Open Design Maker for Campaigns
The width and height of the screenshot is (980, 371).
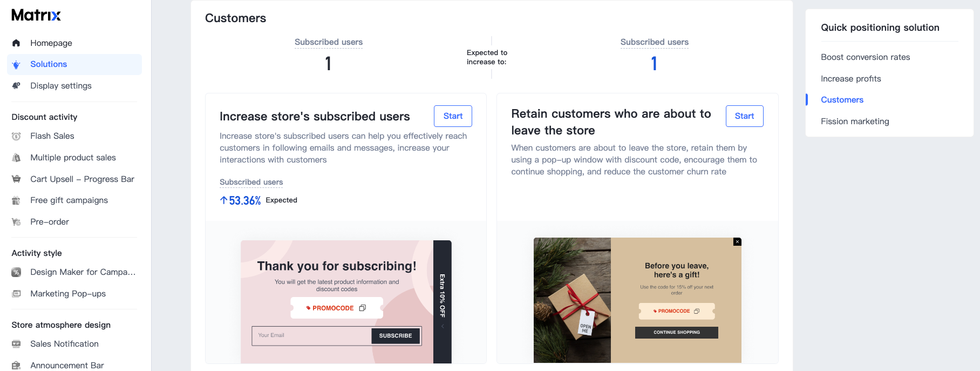(83, 272)
